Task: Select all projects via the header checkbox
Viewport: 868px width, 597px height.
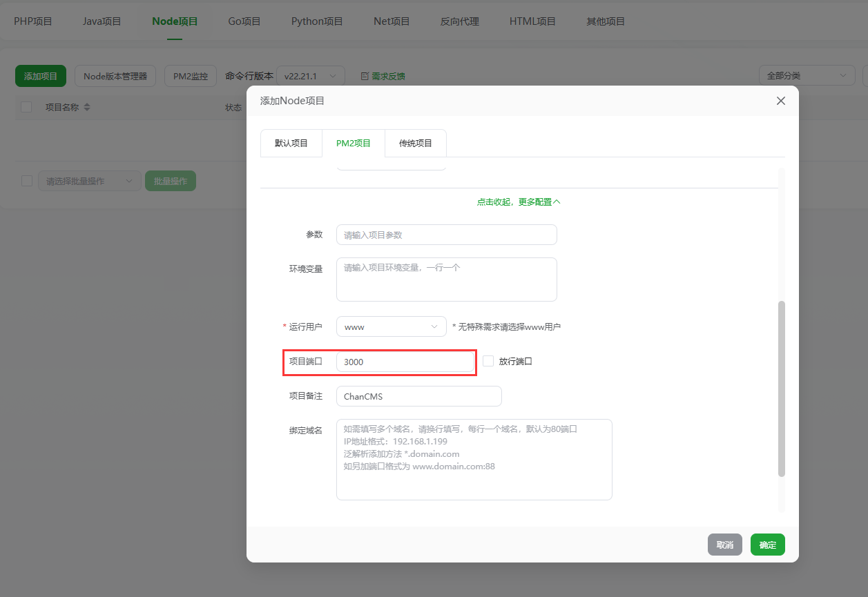Action: click(26, 107)
